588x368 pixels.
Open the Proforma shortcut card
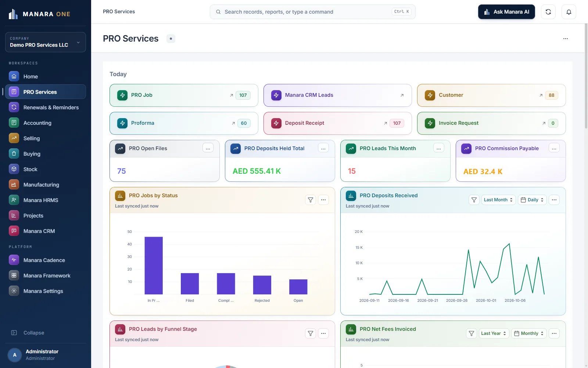tap(184, 123)
